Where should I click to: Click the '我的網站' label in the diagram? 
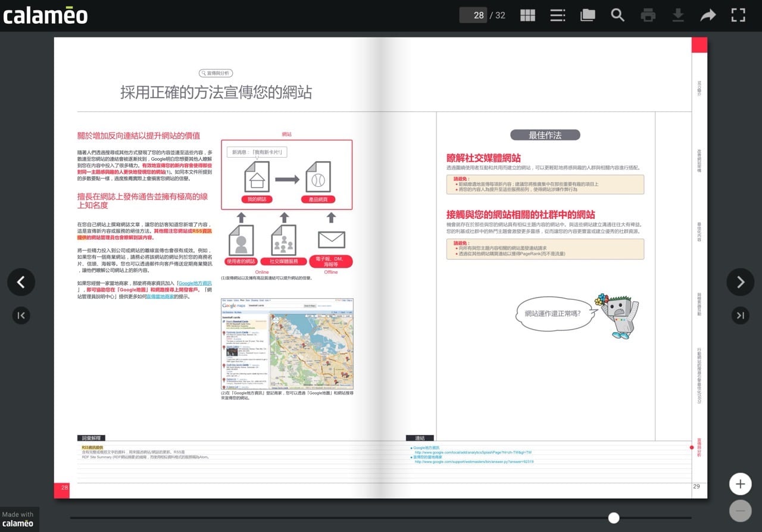coord(257,199)
